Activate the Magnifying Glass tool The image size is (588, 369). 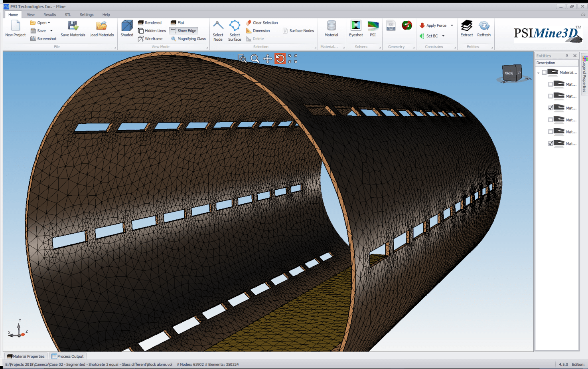coord(188,39)
